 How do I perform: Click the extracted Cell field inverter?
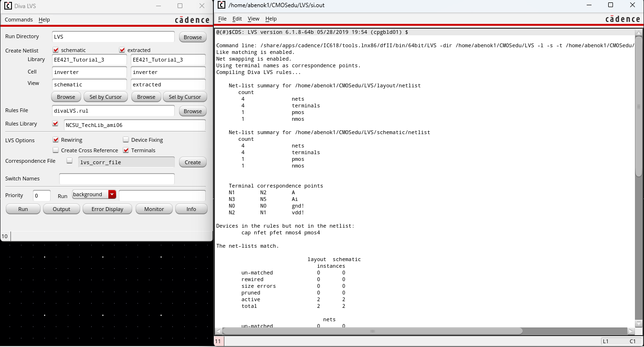(x=168, y=72)
